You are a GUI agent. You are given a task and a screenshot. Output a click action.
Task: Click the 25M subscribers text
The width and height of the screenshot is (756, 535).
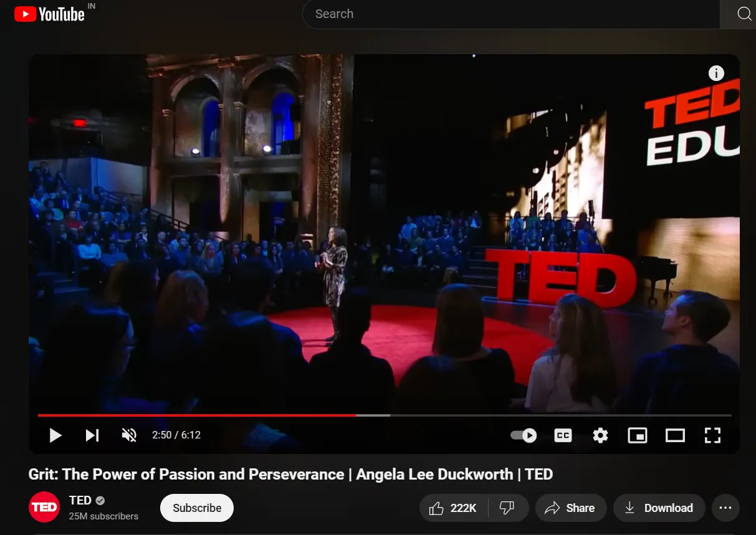click(x=103, y=516)
